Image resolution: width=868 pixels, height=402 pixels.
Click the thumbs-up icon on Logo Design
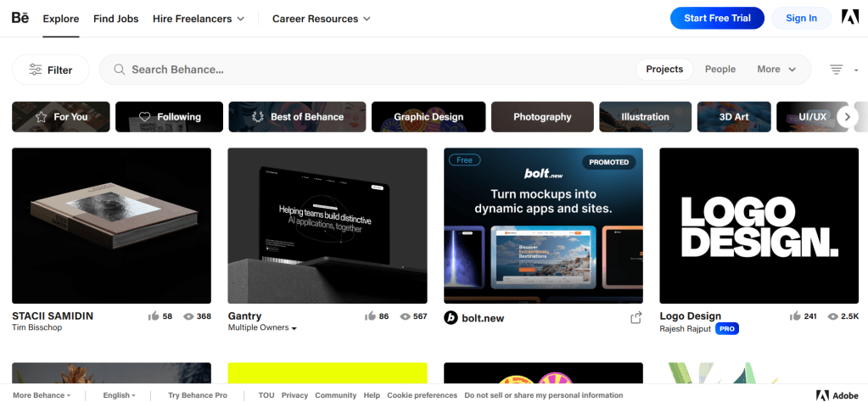(x=795, y=316)
